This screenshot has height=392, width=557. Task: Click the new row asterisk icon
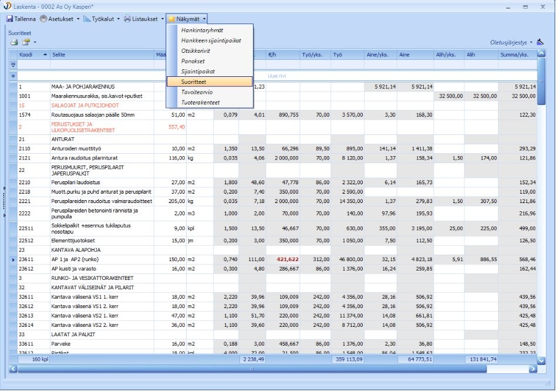click(13, 76)
